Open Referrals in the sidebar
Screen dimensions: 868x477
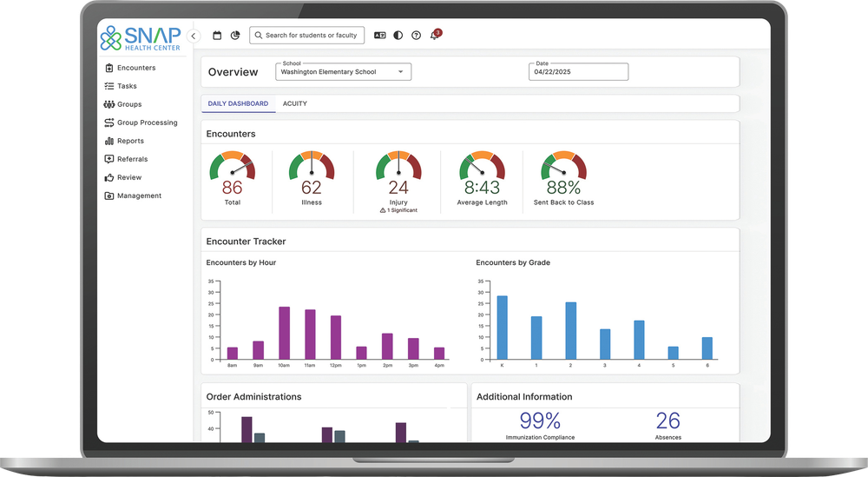[126, 159]
